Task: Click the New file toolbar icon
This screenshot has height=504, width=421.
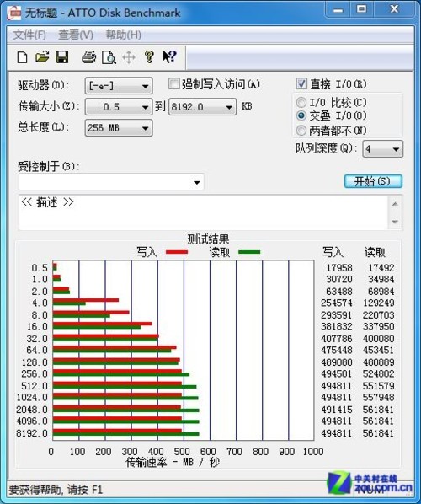Action: (x=22, y=57)
